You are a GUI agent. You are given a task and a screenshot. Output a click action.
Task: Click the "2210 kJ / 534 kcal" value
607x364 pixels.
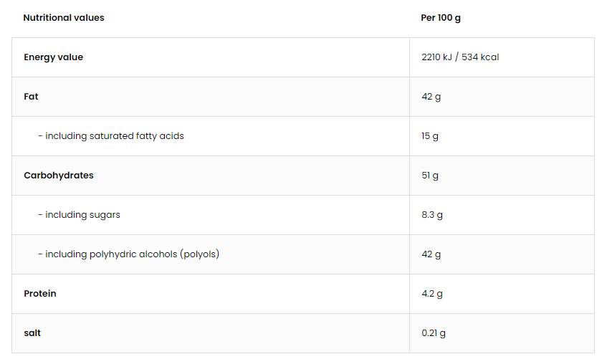click(x=460, y=57)
